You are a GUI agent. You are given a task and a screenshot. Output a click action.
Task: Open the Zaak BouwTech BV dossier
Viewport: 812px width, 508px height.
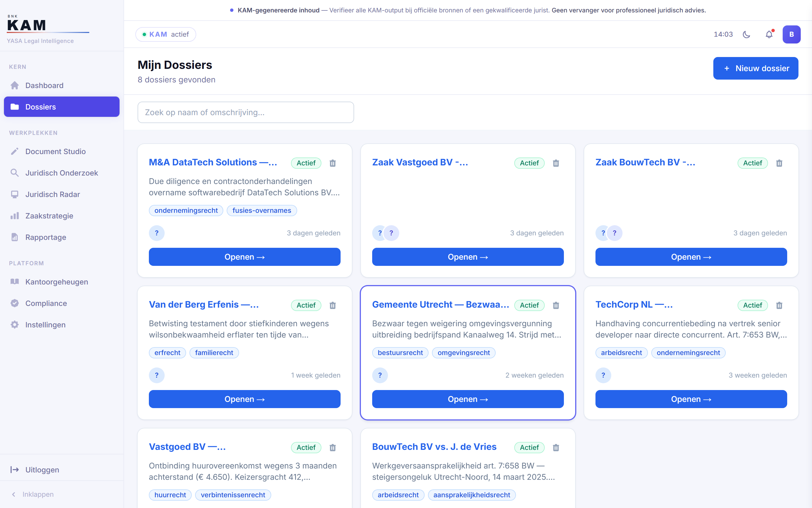(x=691, y=257)
